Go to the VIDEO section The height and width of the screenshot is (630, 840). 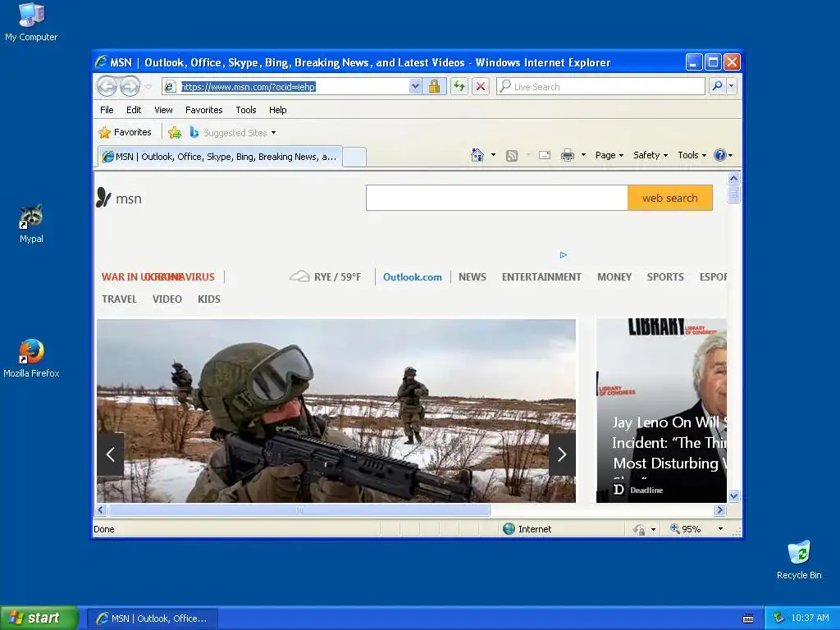[167, 299]
